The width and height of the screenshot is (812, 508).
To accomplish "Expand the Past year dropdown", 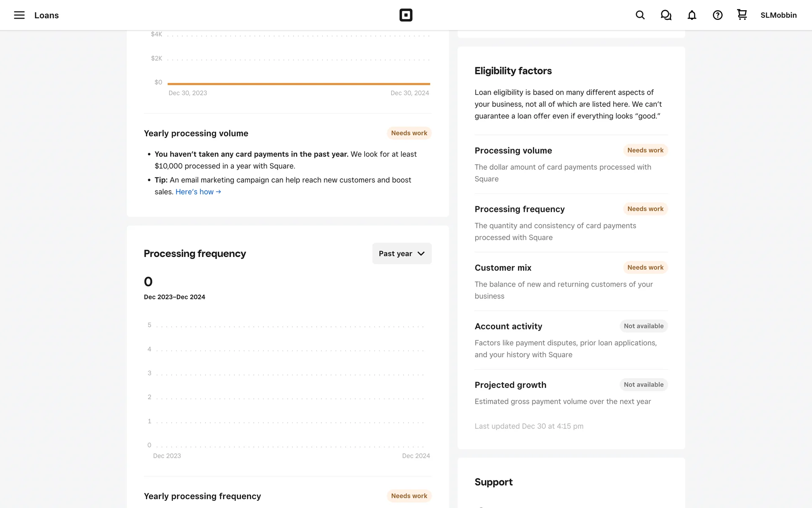I will click(395, 254).
